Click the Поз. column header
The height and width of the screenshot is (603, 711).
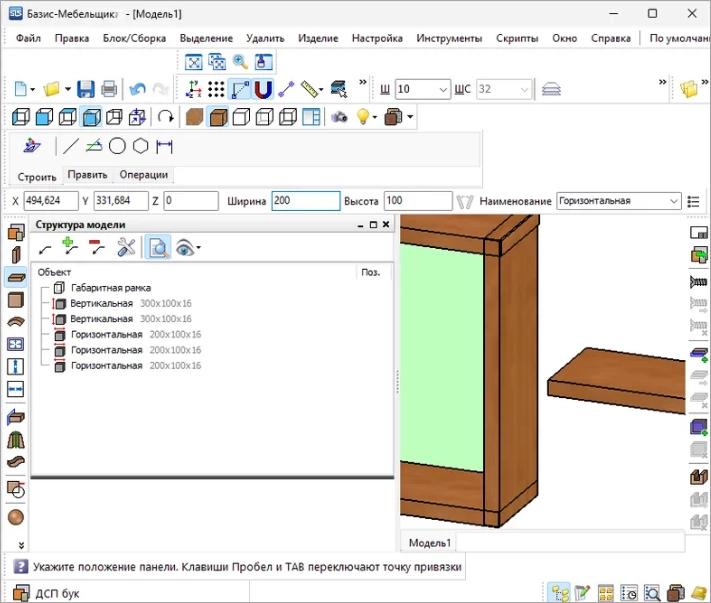click(370, 272)
